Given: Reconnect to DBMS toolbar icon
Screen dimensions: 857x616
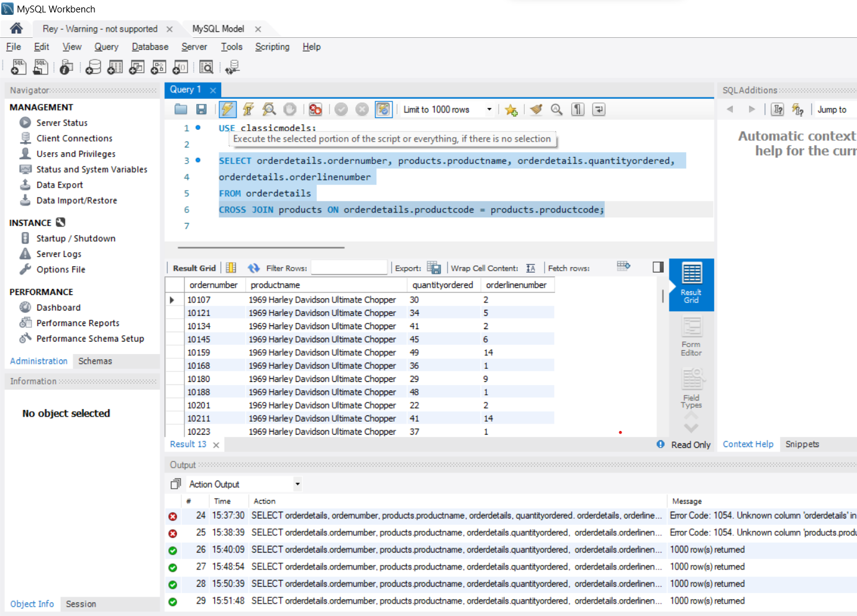Looking at the screenshot, I should [x=232, y=67].
